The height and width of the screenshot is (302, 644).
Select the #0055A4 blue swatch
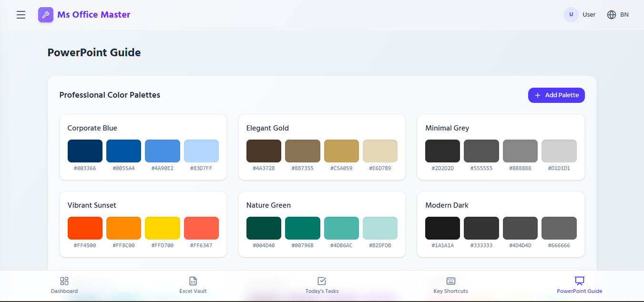tap(123, 151)
